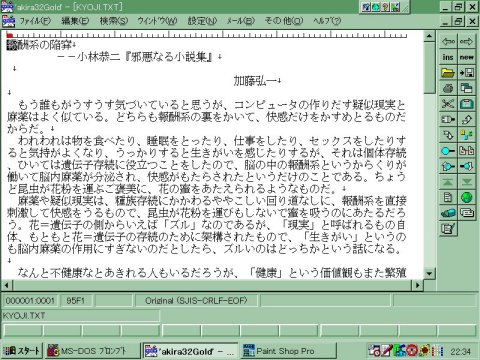Open the 検索(S) menu
This screenshot has height=360, width=480.
tap(114, 21)
